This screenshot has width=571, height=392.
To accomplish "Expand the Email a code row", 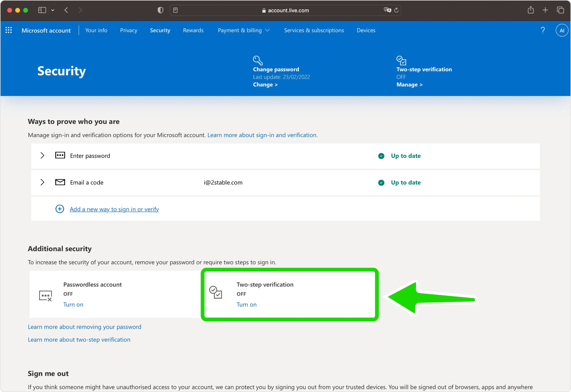I will tap(42, 182).
